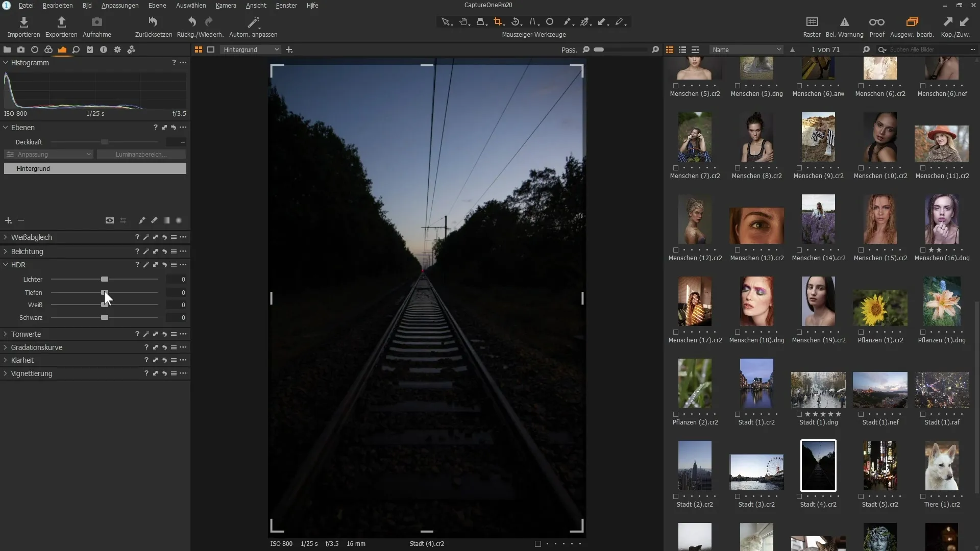The image size is (980, 551).
Task: Select the Menschen (13).cr2 eye thumbnail
Action: click(756, 226)
